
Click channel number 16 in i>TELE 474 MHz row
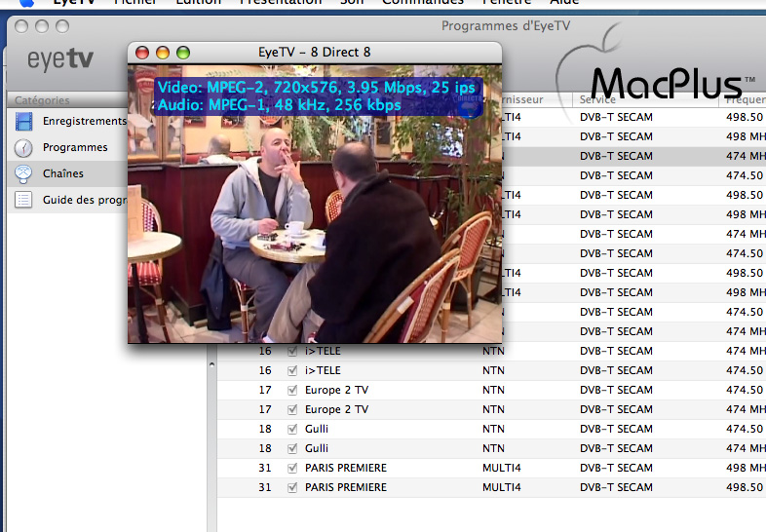point(265,351)
